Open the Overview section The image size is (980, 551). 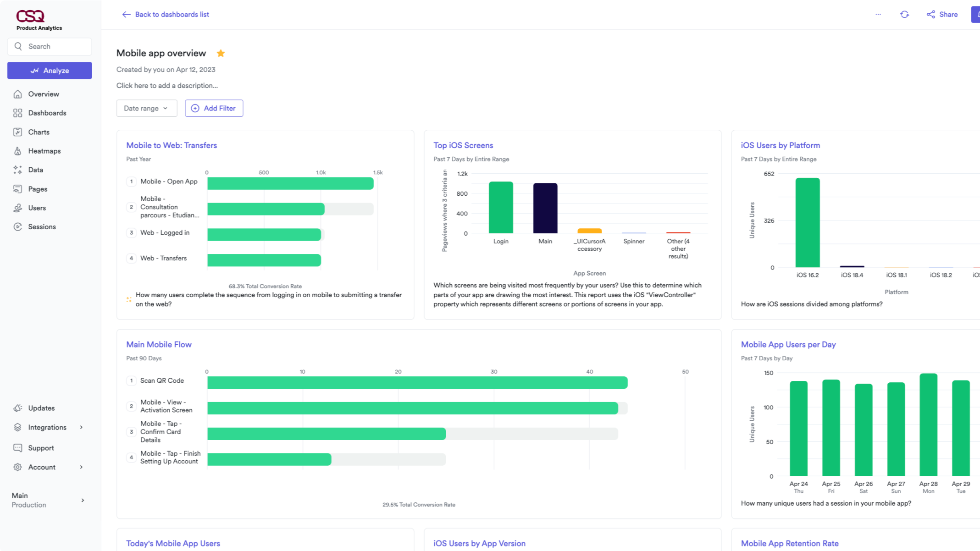tap(43, 94)
